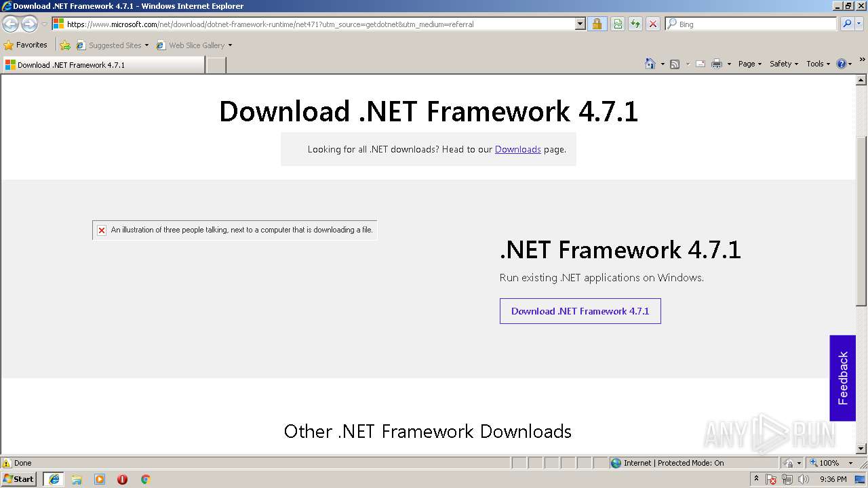Open the Suggested Sites favorites item
Viewport: 868px width, 488px height.
coord(112,45)
